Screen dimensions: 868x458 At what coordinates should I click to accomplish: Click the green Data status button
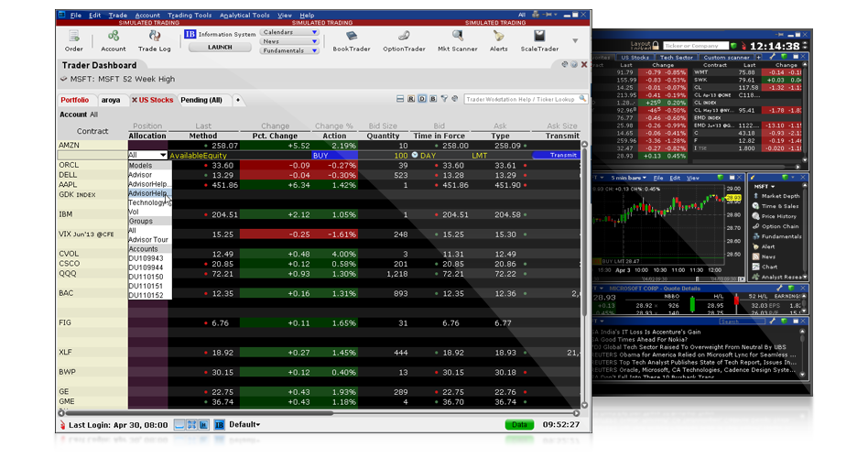click(x=519, y=425)
